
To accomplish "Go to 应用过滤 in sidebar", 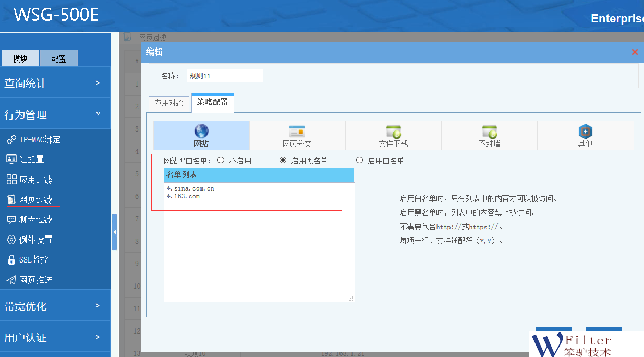I will coord(35,180).
